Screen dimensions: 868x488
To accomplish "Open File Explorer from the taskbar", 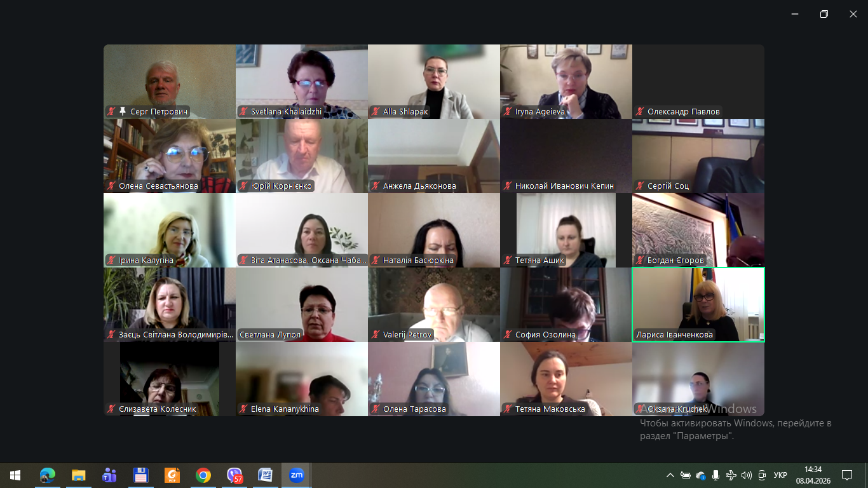I will 78,475.
